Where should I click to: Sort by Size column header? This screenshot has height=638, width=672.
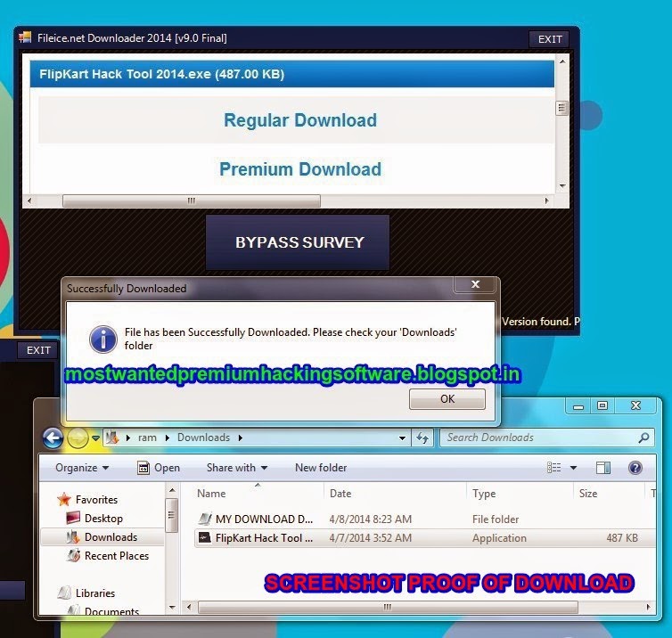(588, 494)
